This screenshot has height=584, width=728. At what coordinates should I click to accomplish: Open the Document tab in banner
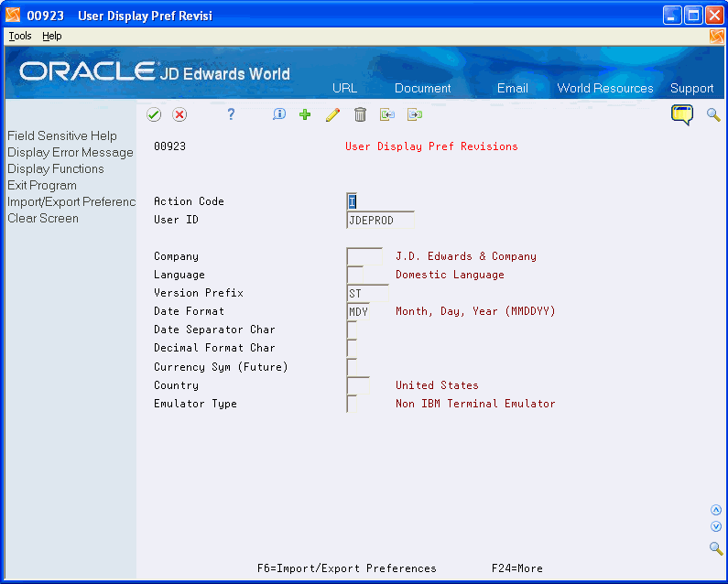[422, 88]
